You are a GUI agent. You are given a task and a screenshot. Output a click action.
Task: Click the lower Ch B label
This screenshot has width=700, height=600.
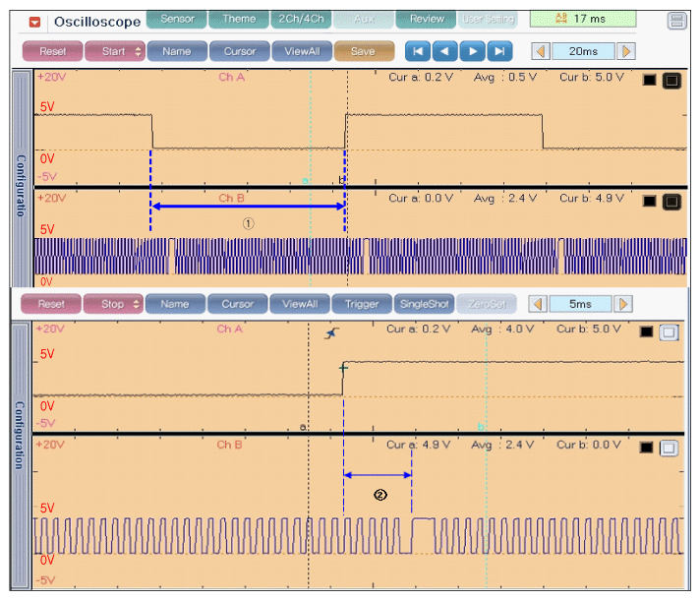230,445
